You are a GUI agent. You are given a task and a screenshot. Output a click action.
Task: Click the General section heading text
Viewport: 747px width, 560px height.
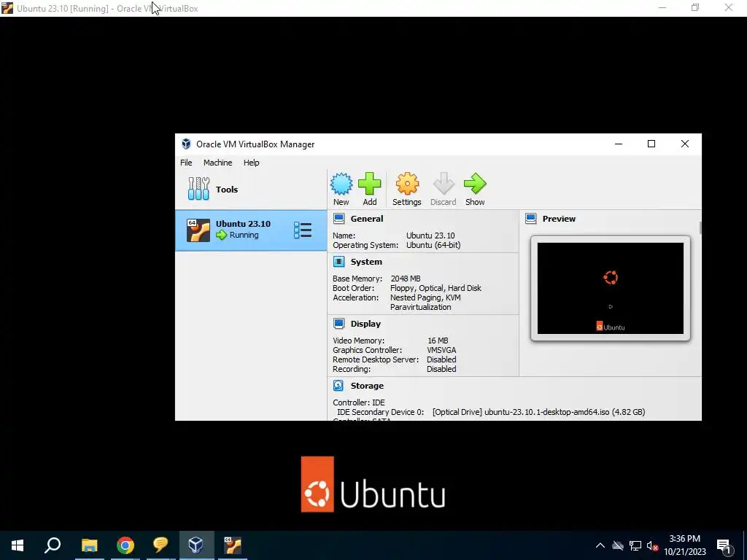tap(366, 219)
